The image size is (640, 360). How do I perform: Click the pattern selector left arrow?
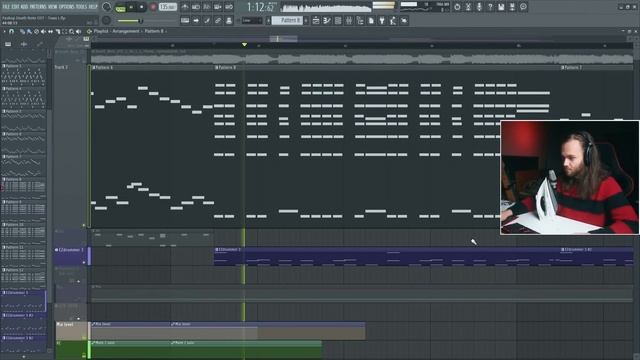point(268,20)
